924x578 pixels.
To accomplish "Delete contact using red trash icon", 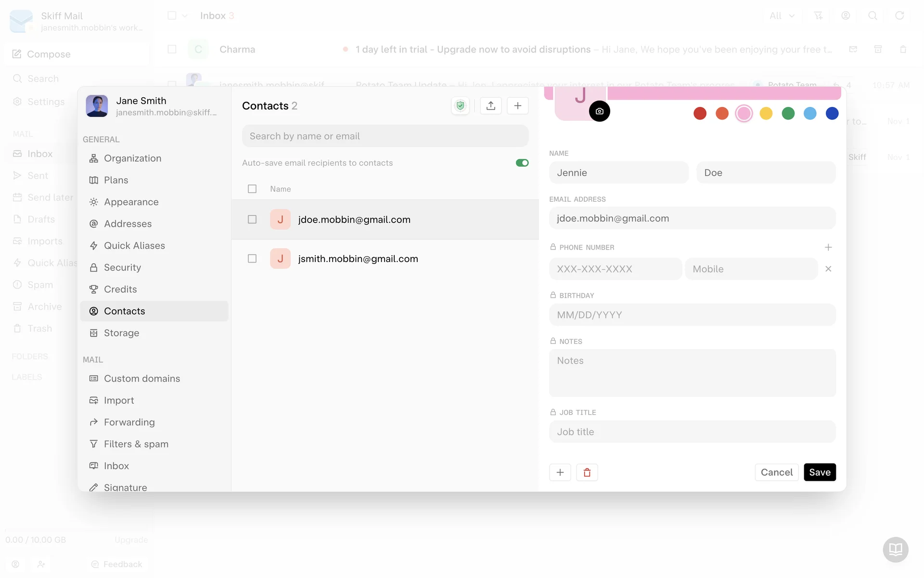I will 587,473.
